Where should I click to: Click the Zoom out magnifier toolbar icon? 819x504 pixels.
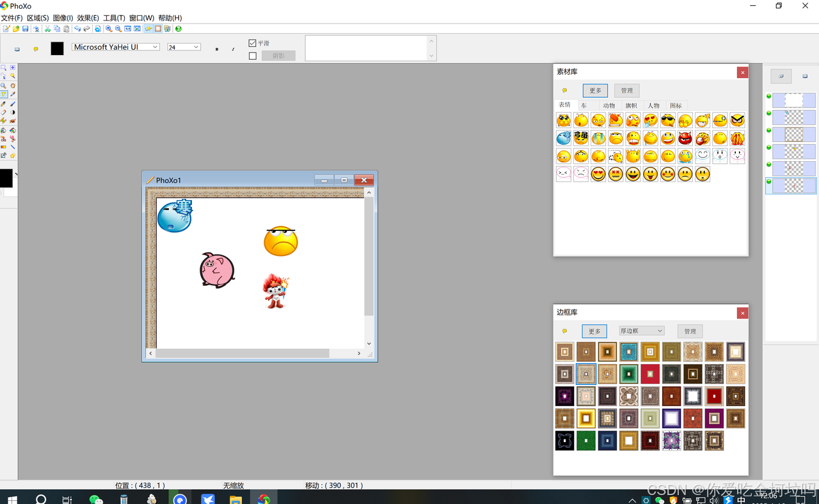click(x=118, y=29)
